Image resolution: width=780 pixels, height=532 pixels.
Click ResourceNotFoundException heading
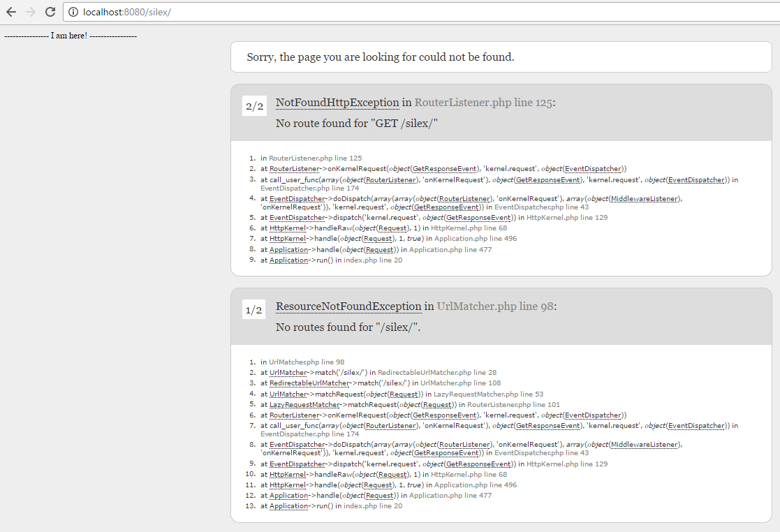click(x=348, y=306)
